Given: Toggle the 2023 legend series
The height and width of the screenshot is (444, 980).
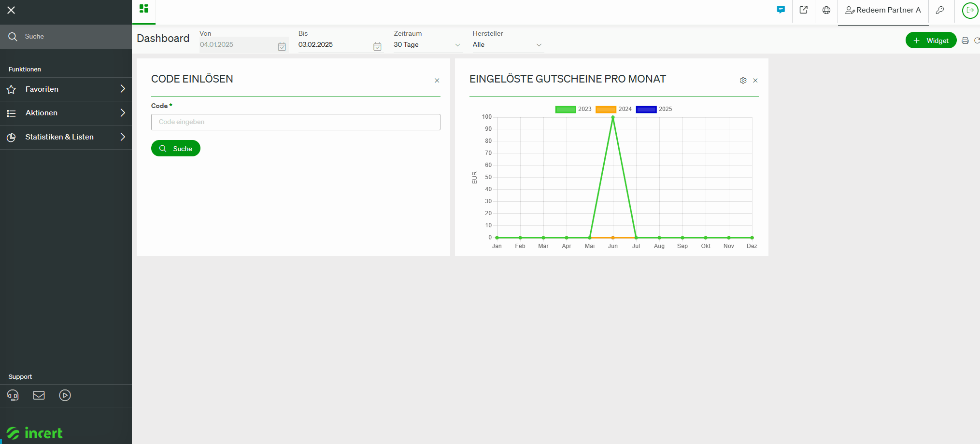Looking at the screenshot, I should 573,109.
